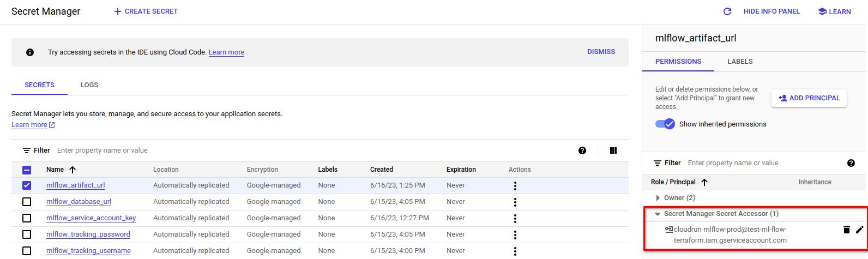Open column display options icon

613,150
